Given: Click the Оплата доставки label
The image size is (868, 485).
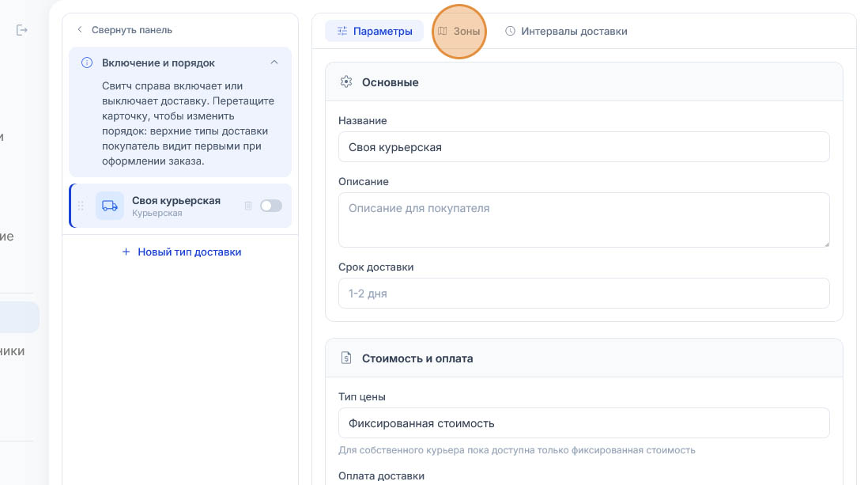Looking at the screenshot, I should click(381, 476).
